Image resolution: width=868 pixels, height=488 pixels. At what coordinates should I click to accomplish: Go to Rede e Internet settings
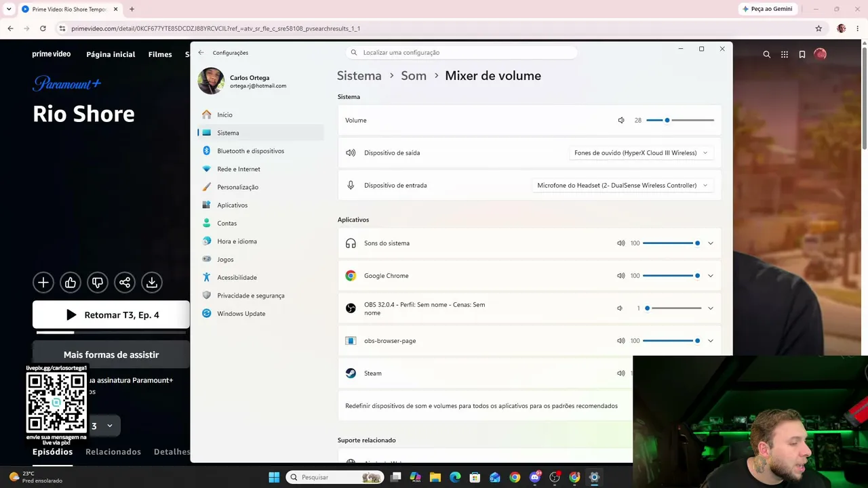[x=260, y=169]
